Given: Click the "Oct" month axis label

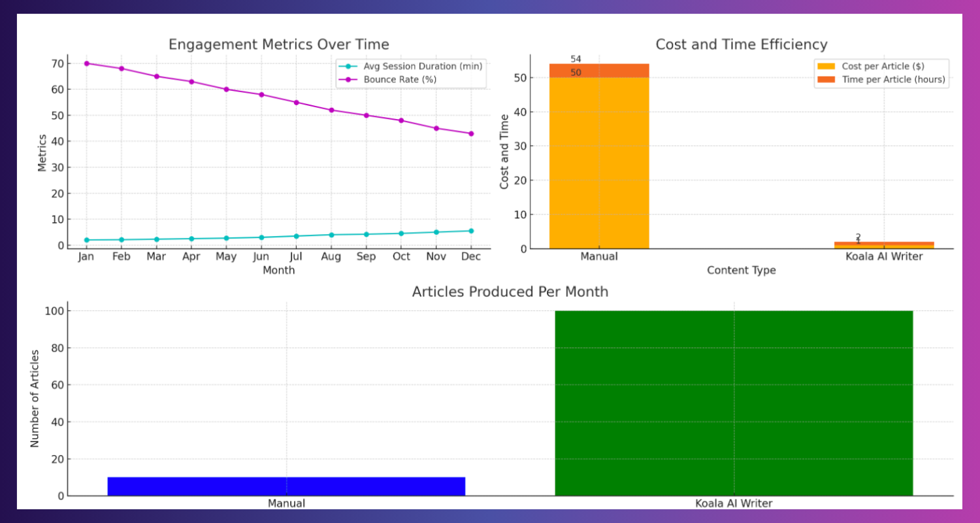Looking at the screenshot, I should point(401,257).
